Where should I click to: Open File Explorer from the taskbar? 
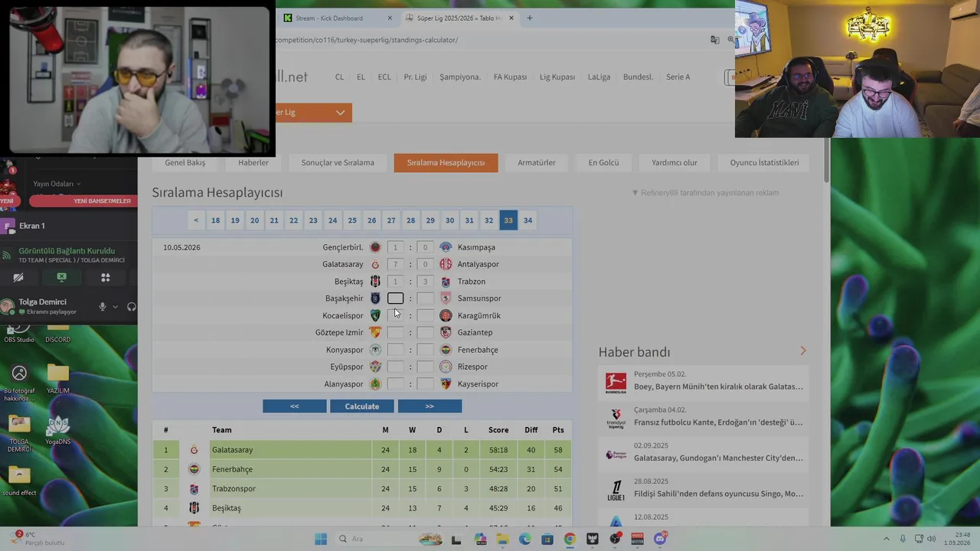502,539
